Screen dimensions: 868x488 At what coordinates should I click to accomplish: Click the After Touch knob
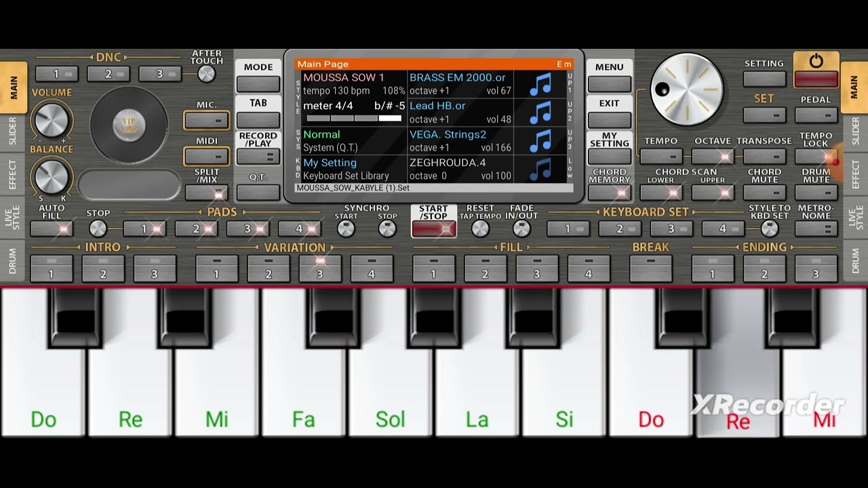coord(206,74)
